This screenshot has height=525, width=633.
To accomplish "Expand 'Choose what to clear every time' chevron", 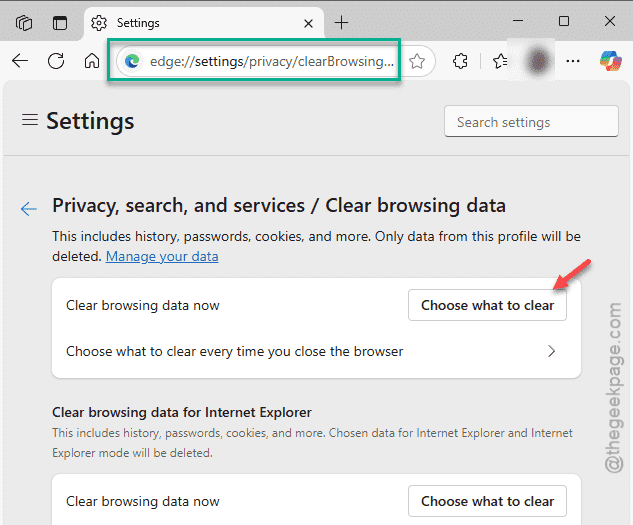I will 551,351.
